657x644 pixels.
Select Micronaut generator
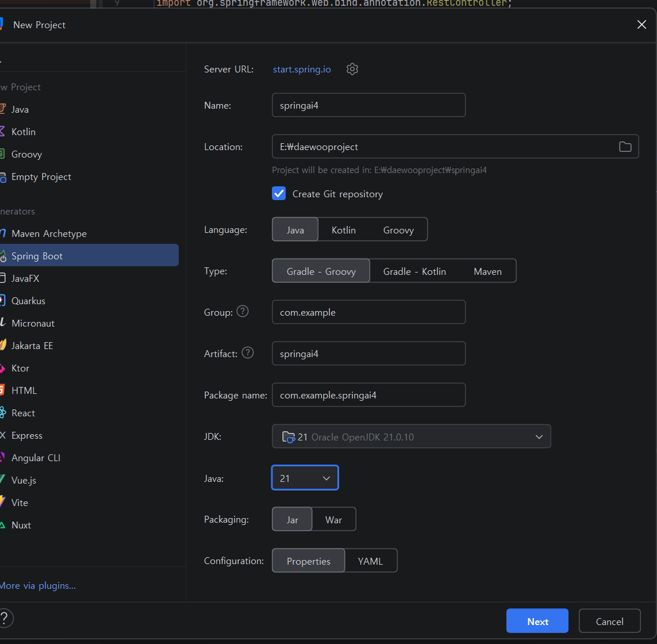pyautogui.click(x=89, y=323)
